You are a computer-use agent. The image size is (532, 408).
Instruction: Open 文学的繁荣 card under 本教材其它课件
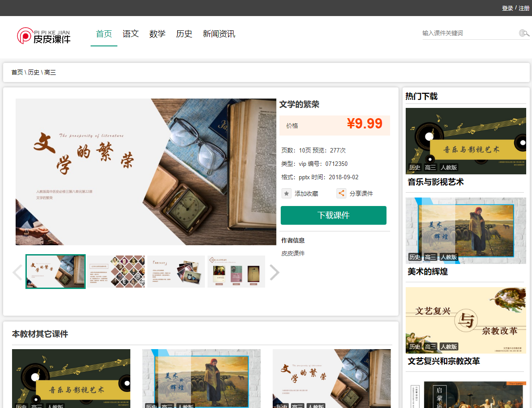(332, 379)
